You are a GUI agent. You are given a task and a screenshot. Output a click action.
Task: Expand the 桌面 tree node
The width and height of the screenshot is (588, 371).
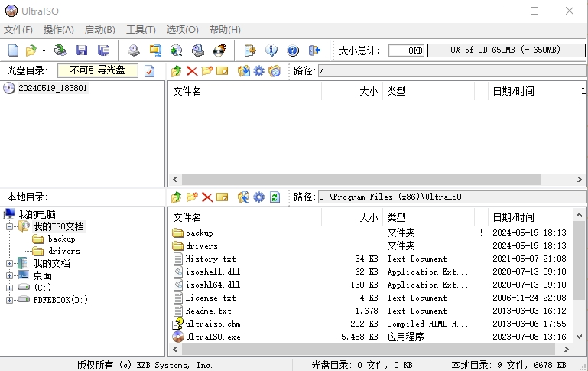point(10,275)
